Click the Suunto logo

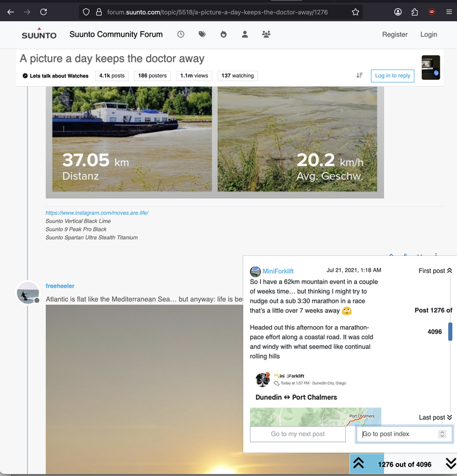click(x=39, y=33)
